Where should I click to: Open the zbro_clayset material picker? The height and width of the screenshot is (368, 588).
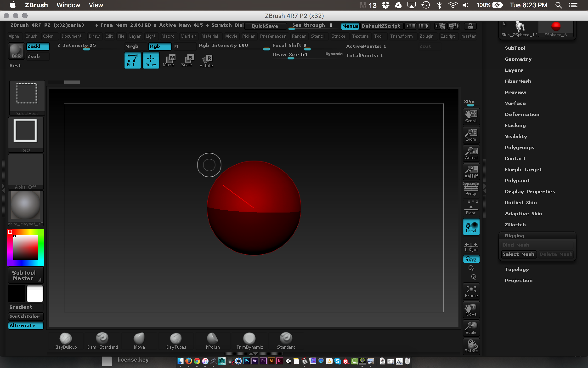point(26,208)
